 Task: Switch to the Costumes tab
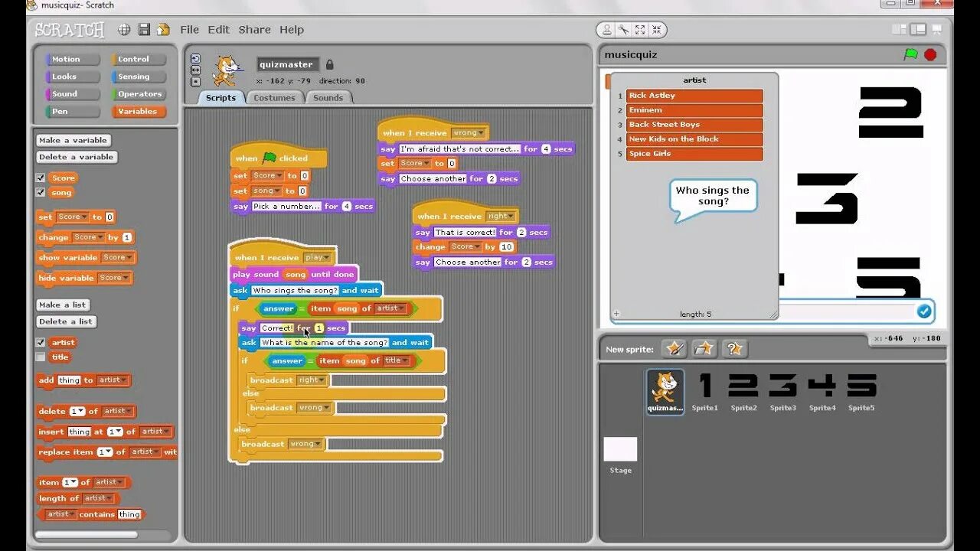click(x=274, y=98)
